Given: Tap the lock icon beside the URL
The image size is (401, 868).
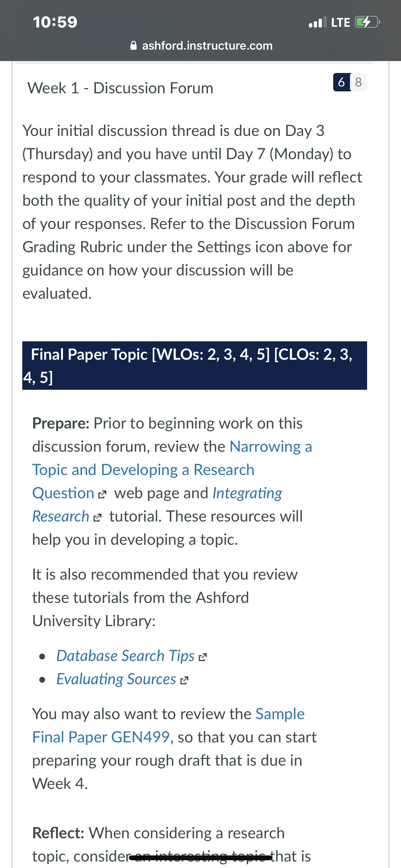Looking at the screenshot, I should pyautogui.click(x=133, y=46).
